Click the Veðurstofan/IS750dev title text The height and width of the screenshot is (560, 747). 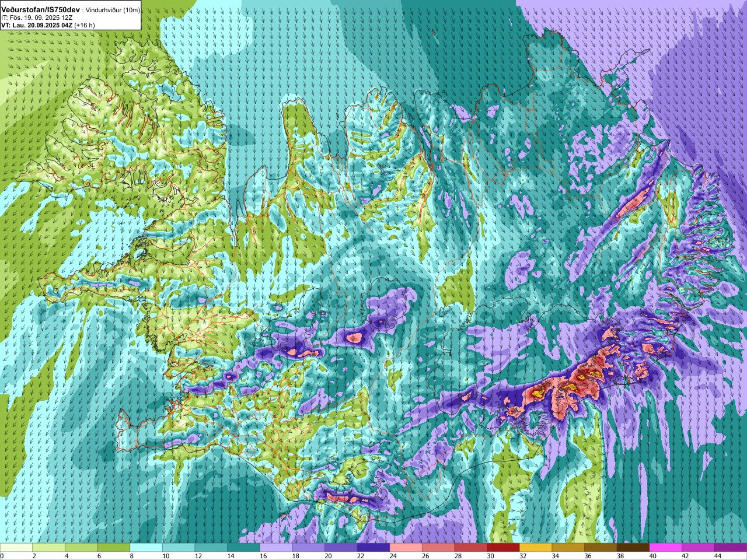click(41, 10)
